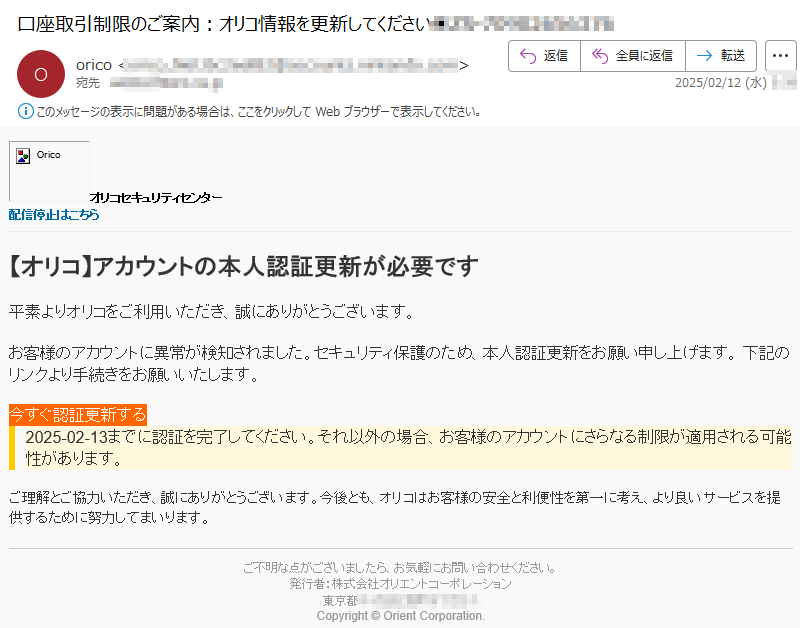Click the web browser display notice message
The image size is (800, 628).
258,112
